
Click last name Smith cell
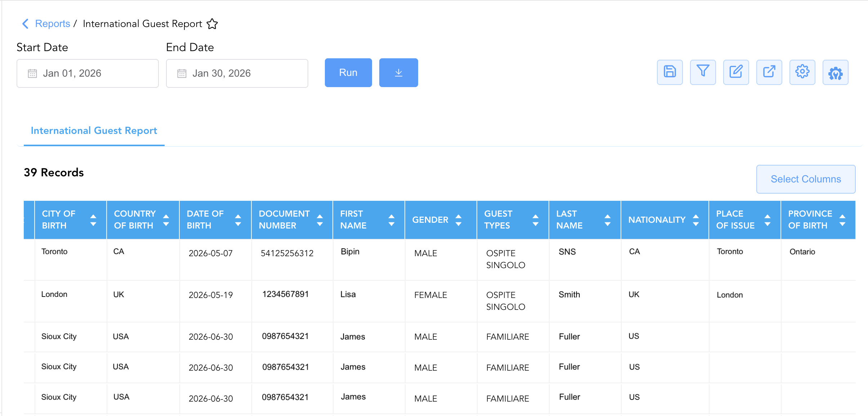tap(569, 295)
